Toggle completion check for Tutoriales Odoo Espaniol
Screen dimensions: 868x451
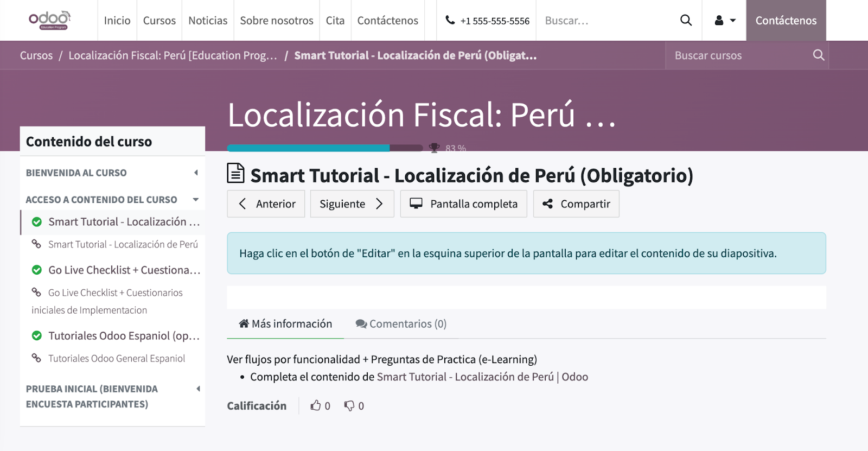[37, 335]
